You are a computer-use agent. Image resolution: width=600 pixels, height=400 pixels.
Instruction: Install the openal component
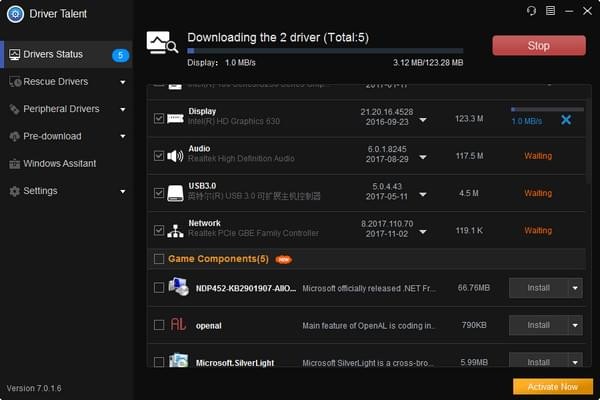pyautogui.click(x=539, y=325)
